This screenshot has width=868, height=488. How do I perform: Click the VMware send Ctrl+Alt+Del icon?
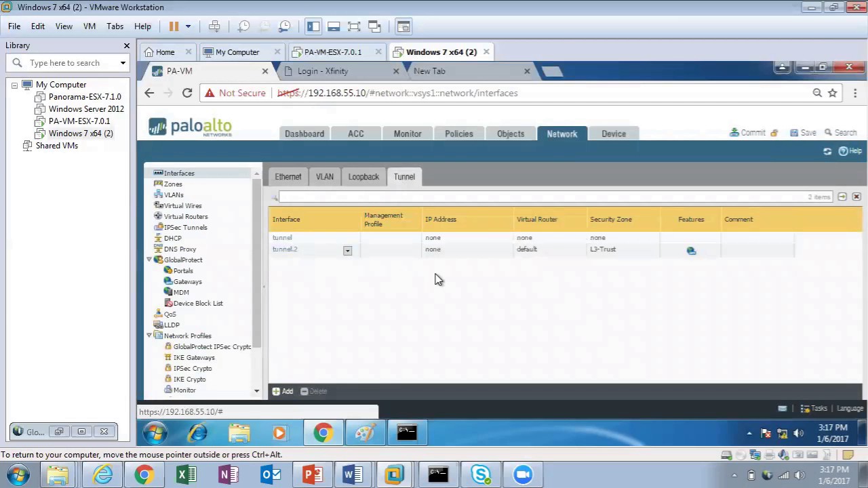pyautogui.click(x=214, y=26)
